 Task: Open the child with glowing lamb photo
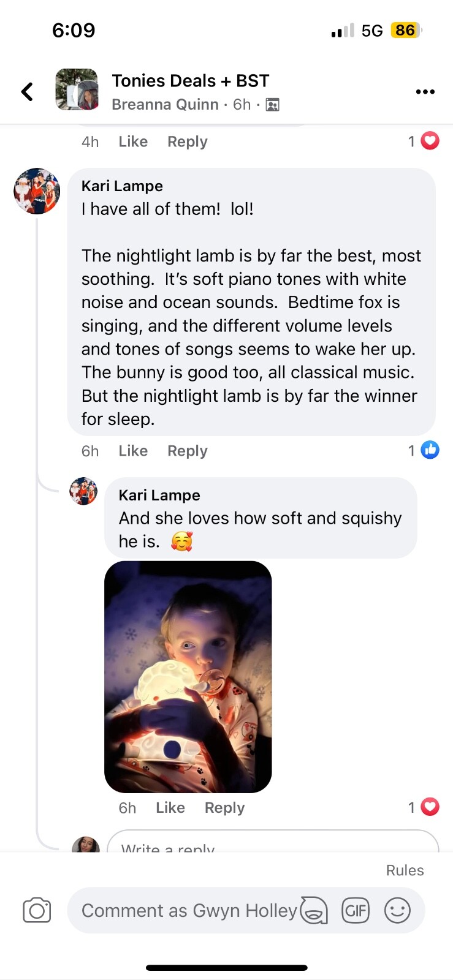tap(188, 677)
